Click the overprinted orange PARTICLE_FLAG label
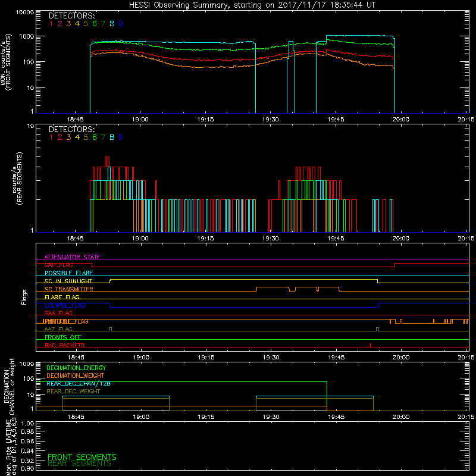Image resolution: width=476 pixels, height=476 pixels. coord(65,321)
